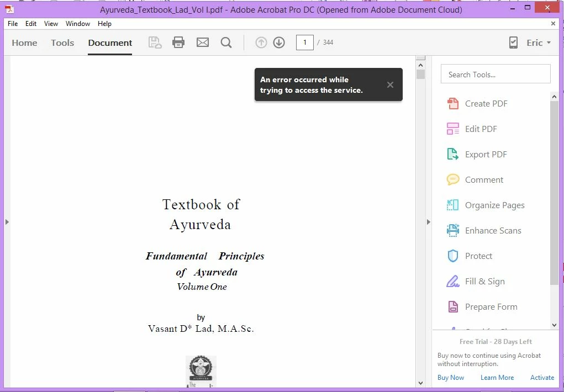Switch to the Tools tab
Viewport: 564px width, 392px height.
(x=62, y=43)
